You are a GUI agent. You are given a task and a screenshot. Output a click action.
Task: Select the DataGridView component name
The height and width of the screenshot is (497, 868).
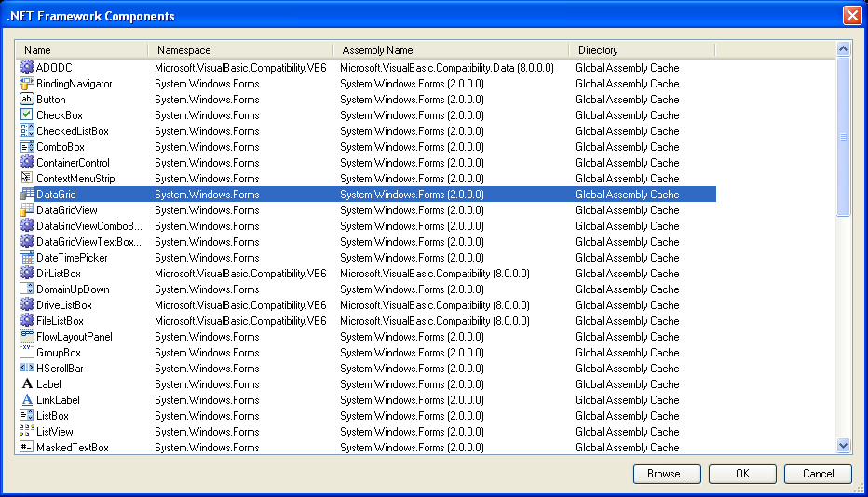pos(67,210)
